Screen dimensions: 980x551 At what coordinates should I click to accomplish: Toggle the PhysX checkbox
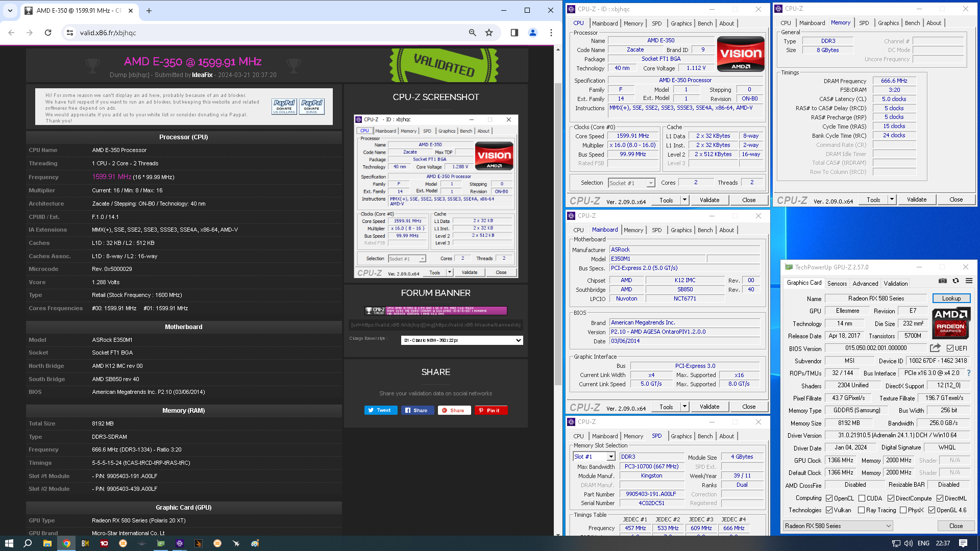click(x=903, y=510)
